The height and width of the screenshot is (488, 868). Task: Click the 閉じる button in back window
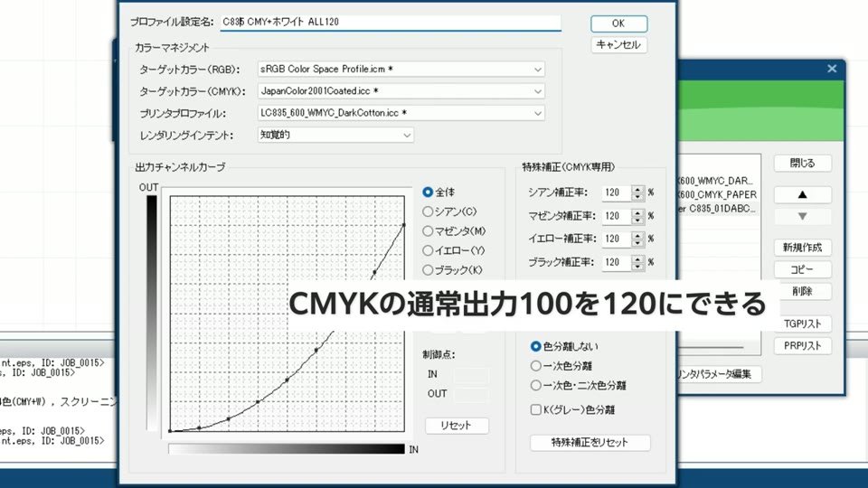click(x=802, y=164)
